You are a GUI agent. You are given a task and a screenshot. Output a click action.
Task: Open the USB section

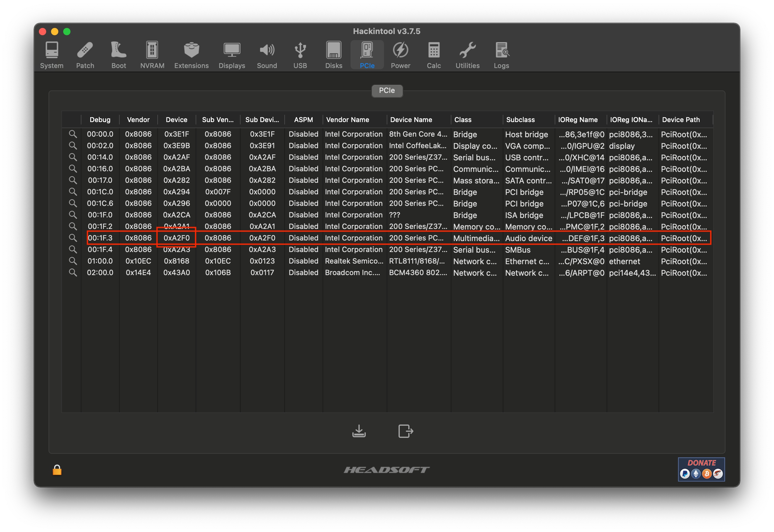point(300,55)
